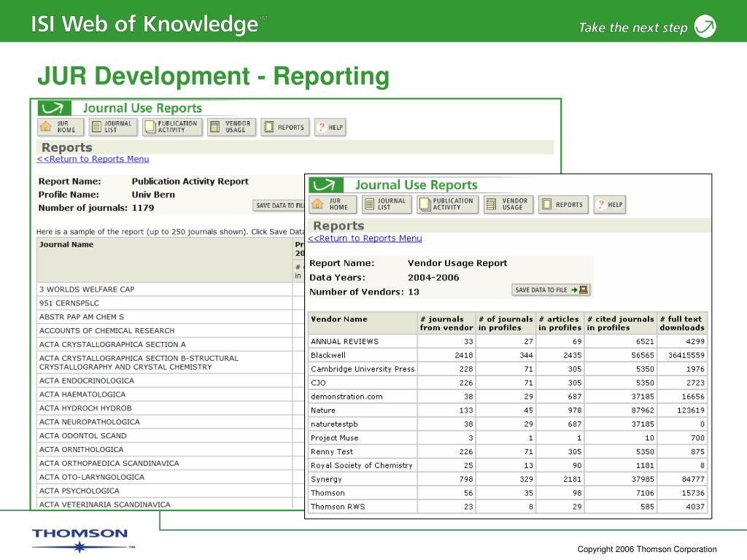The image size is (747, 560).
Task: Click journal 951 CERNSPSLC
Action: pos(69,303)
